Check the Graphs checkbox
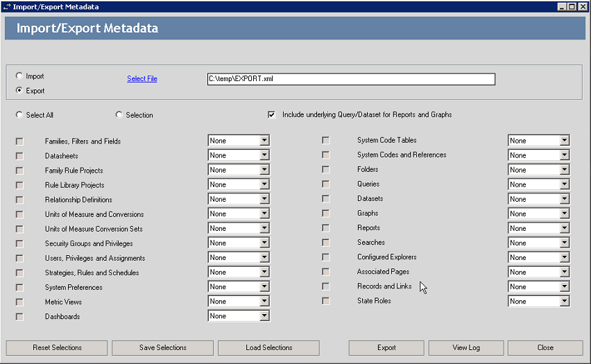This screenshot has height=364, width=591. 326,214
